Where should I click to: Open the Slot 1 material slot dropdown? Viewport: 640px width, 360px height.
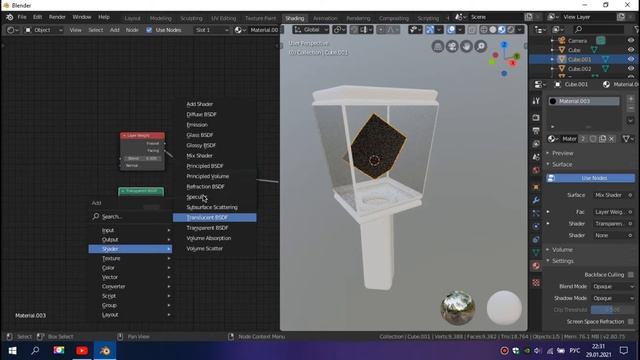tap(212, 30)
